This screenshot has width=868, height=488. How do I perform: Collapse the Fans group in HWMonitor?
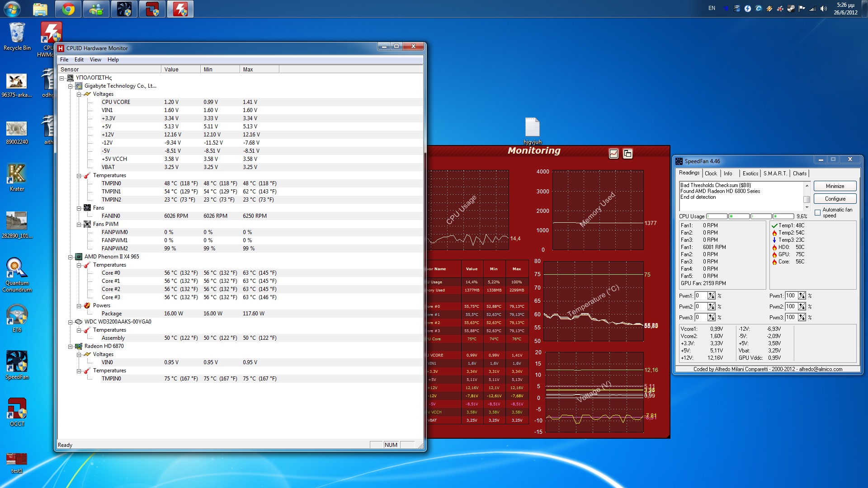click(x=79, y=208)
